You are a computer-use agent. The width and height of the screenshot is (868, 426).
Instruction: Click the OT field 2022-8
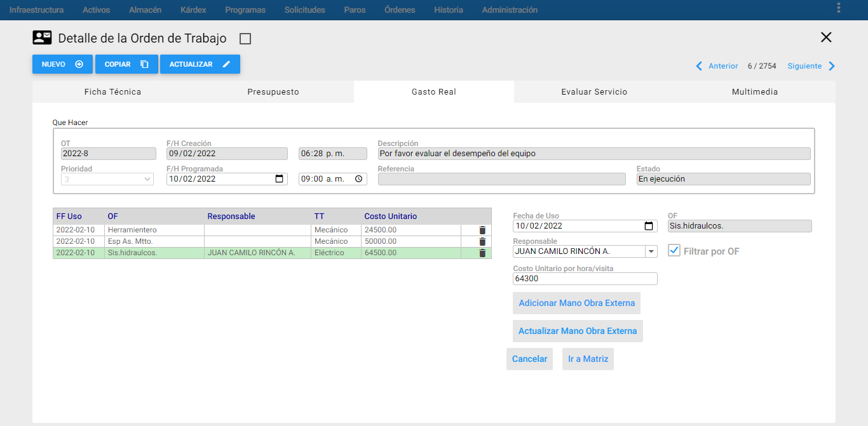[x=109, y=154]
